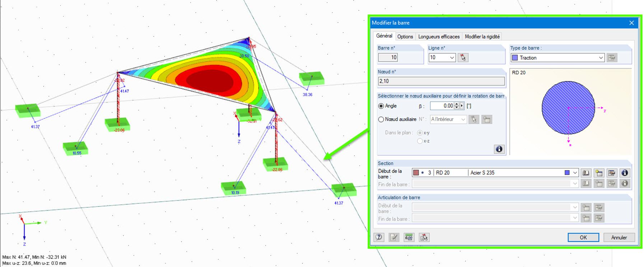Image resolution: width=644 pixels, height=267 pixels.
Task: Edit the articulation at Fin de la barre
Action: (x=599, y=218)
